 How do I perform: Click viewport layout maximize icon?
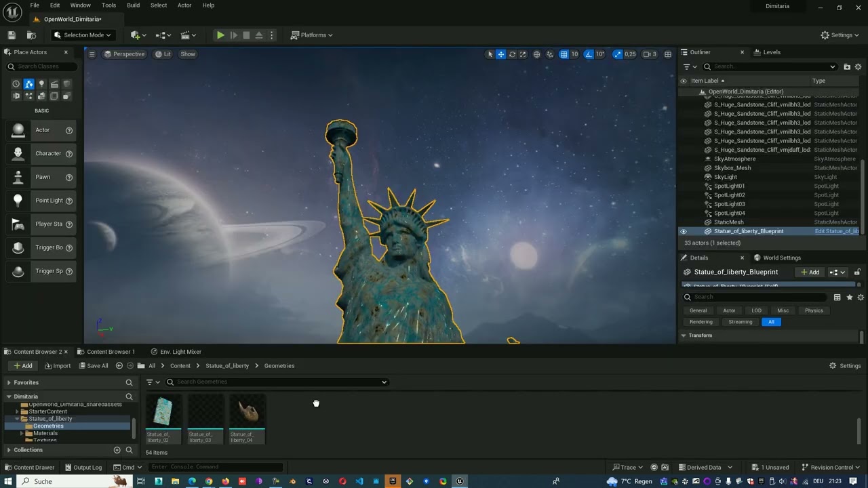pos(668,54)
